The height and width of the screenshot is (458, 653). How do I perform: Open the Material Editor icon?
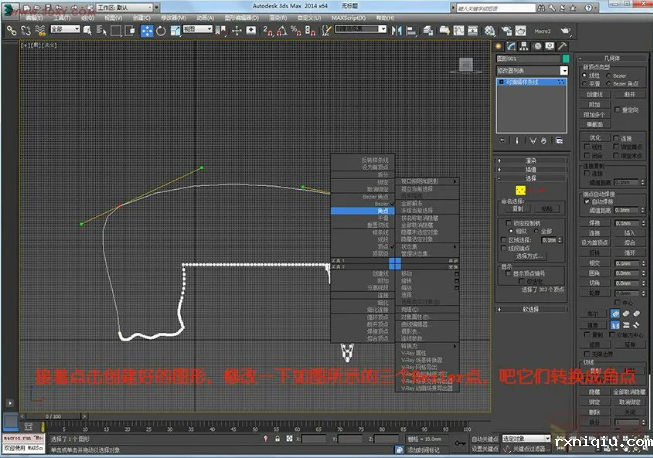(490, 31)
